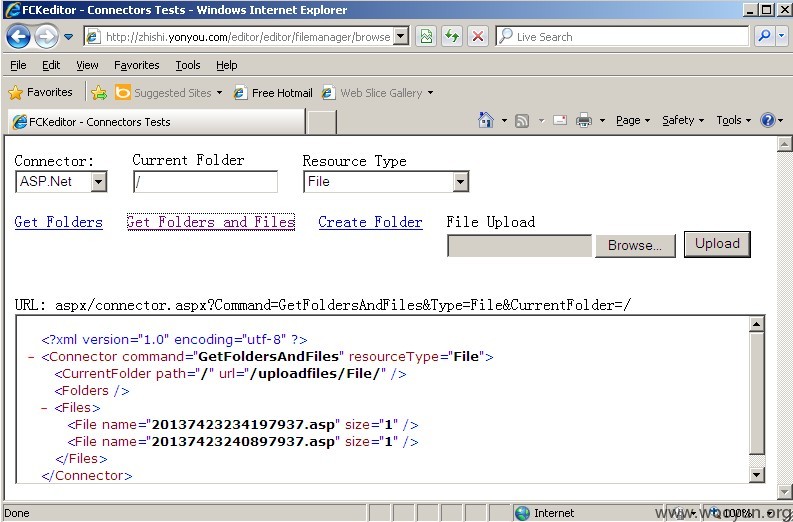The height and width of the screenshot is (522, 793).
Task: Click the Print icon
Action: pyautogui.click(x=584, y=120)
